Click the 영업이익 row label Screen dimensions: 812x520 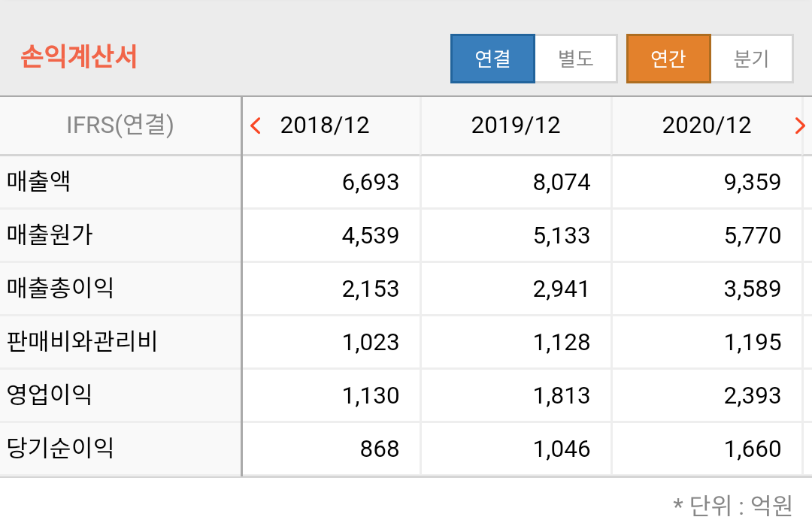(x=49, y=395)
